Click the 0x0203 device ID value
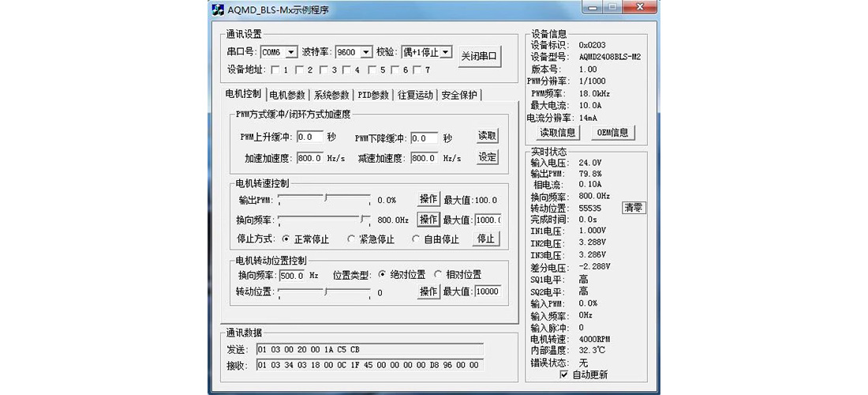The height and width of the screenshot is (395, 868). (593, 44)
